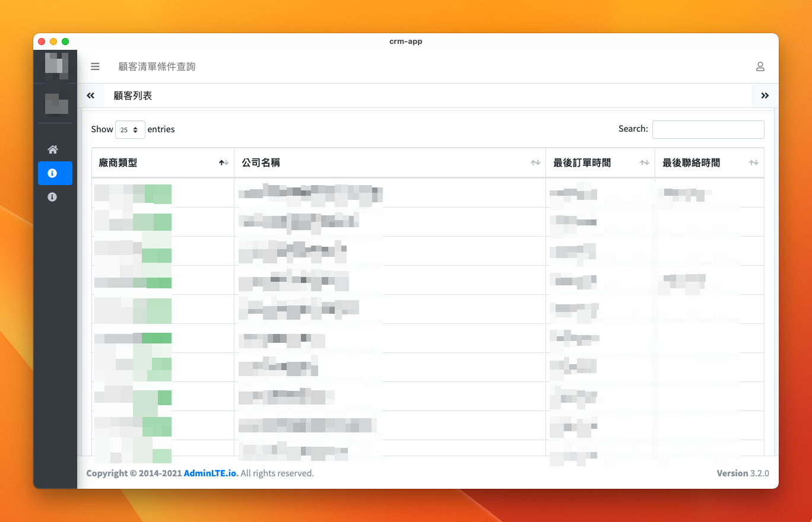Click the blue highlighted info icon in sidebar
The height and width of the screenshot is (522, 812).
[x=53, y=173]
